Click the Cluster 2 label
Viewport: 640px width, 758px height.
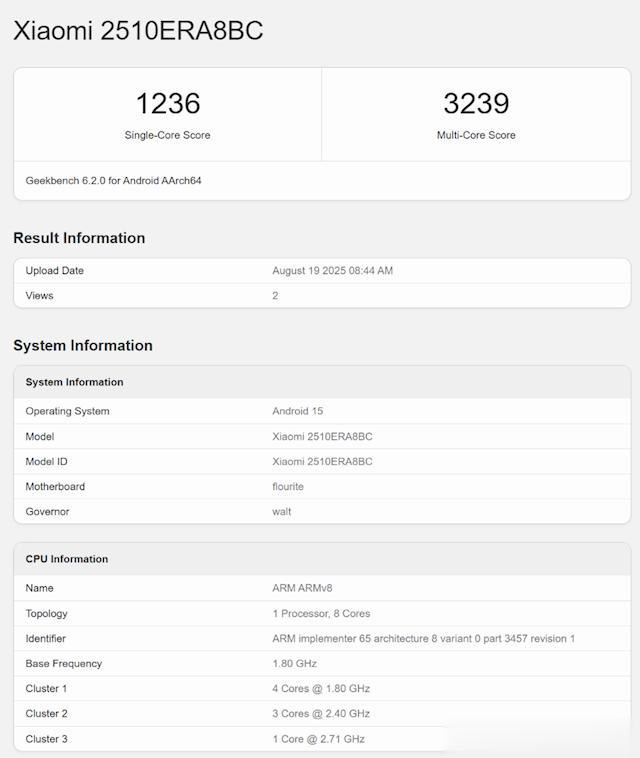(46, 714)
